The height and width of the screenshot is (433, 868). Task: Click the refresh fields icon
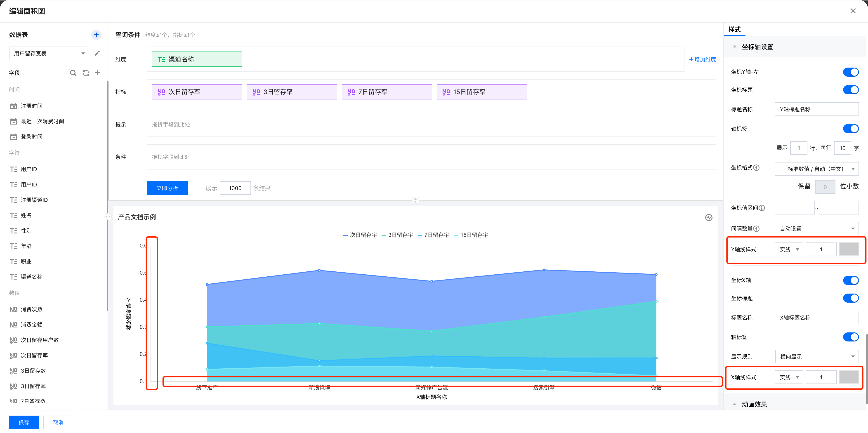tap(86, 73)
